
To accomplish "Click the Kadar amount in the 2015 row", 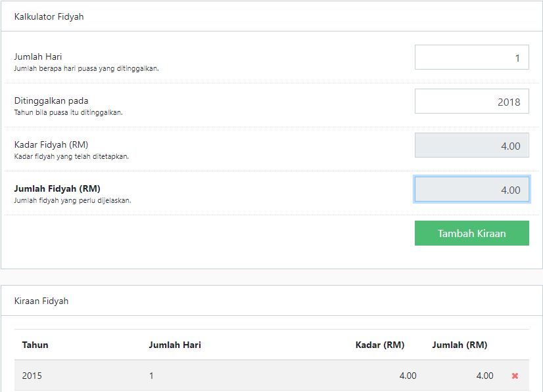I will click(x=408, y=376).
